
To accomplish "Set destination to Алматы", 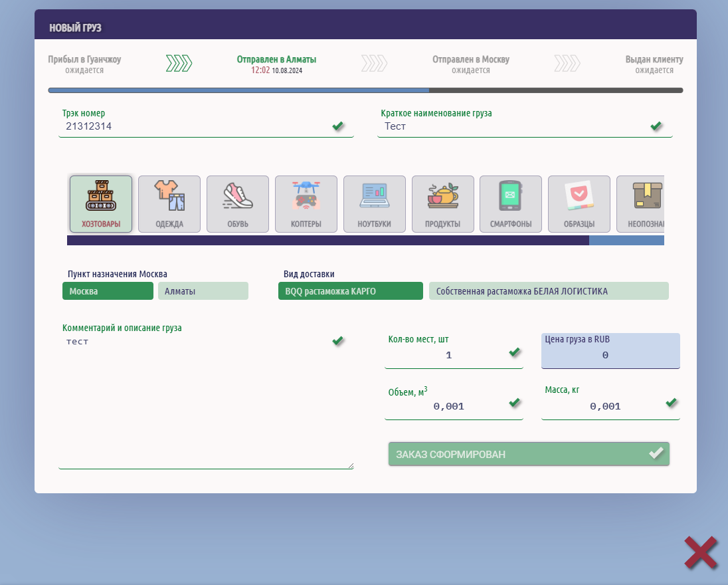I will [x=203, y=291].
